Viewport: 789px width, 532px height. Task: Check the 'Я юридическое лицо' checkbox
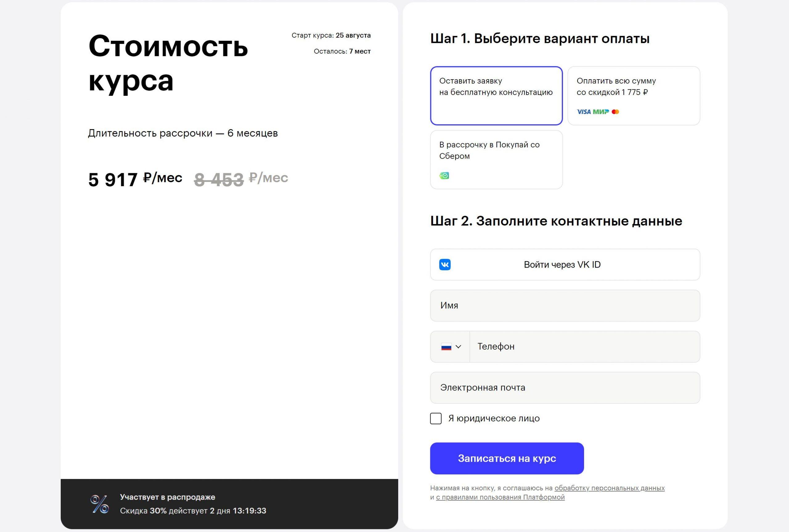[436, 418]
